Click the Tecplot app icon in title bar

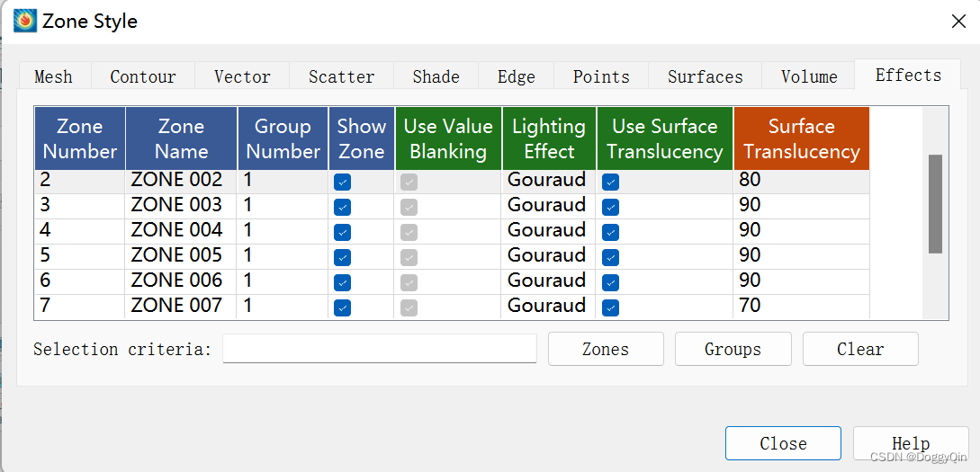pyautogui.click(x=25, y=22)
